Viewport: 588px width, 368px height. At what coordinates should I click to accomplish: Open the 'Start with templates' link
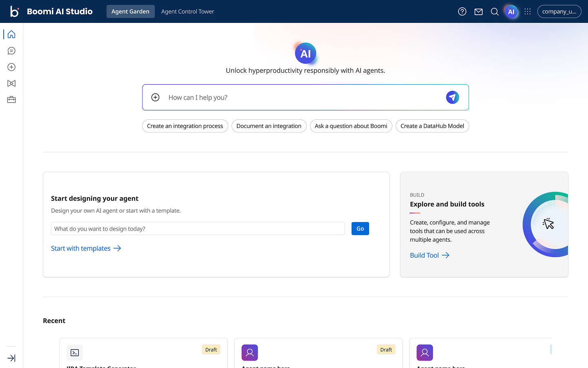(x=86, y=248)
